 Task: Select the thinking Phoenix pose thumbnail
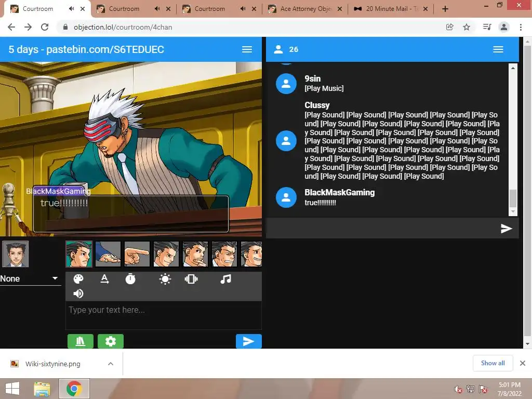195,254
